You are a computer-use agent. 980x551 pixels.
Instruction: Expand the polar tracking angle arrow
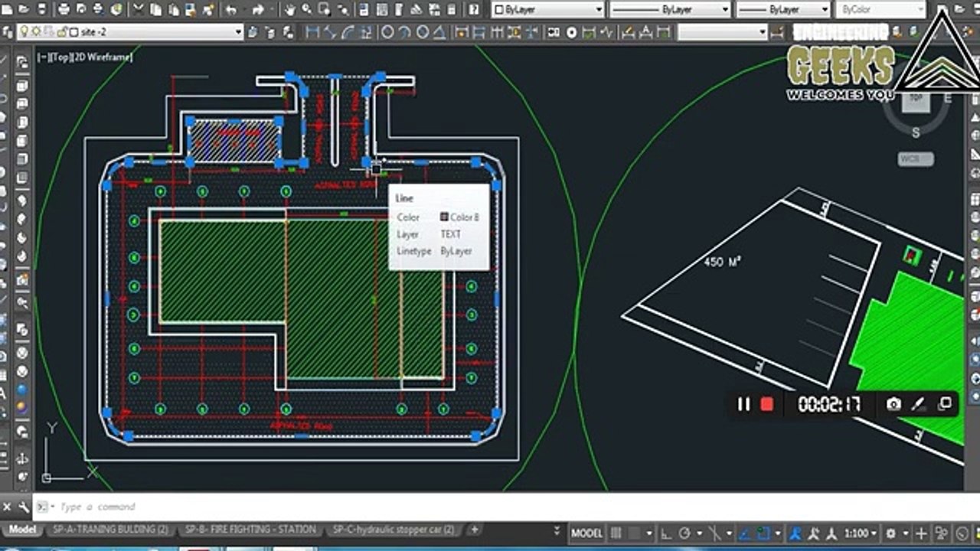699,533
